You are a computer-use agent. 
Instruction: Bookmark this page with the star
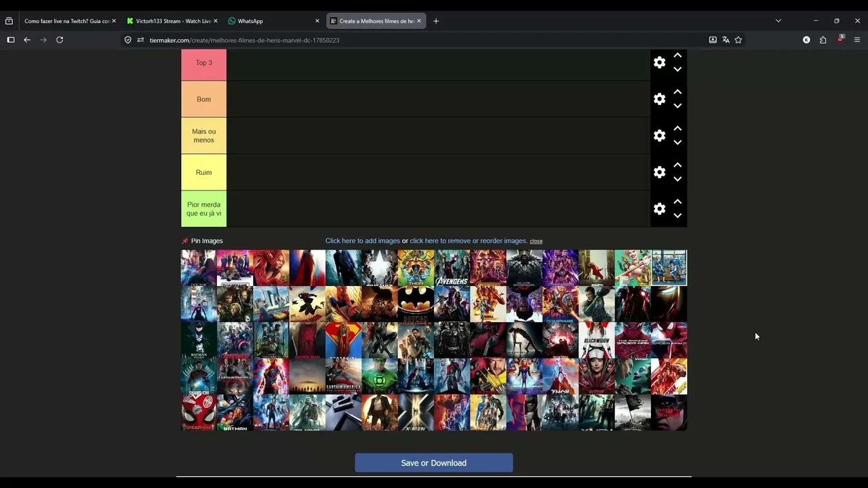pyautogui.click(x=738, y=40)
